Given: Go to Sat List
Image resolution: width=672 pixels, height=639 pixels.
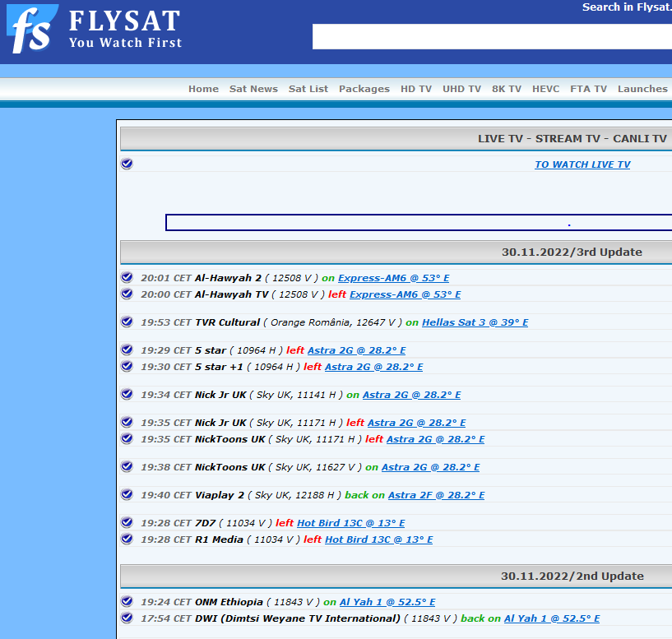Looking at the screenshot, I should 308,89.
